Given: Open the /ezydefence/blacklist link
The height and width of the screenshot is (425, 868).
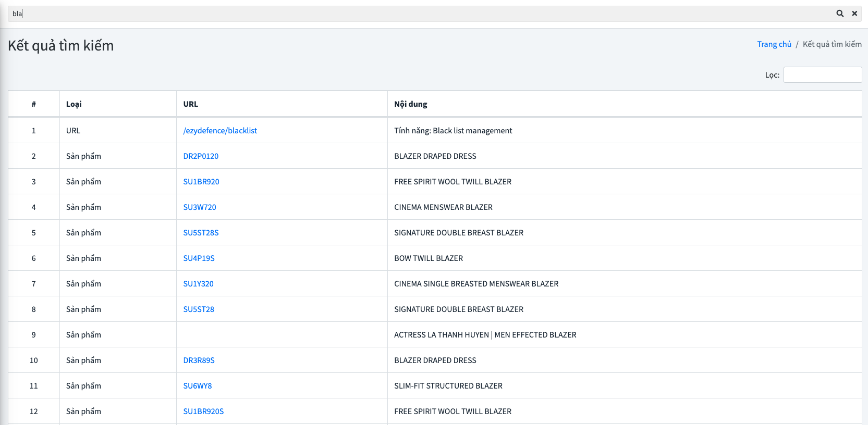Looking at the screenshot, I should click(220, 131).
